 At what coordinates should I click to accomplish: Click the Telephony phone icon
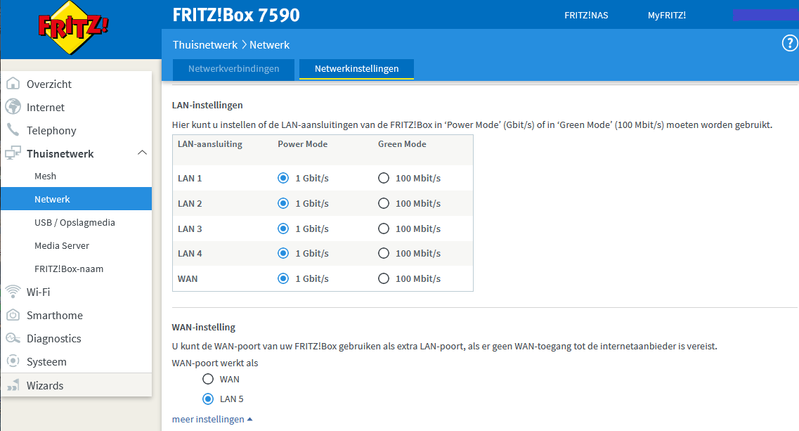[x=13, y=130]
